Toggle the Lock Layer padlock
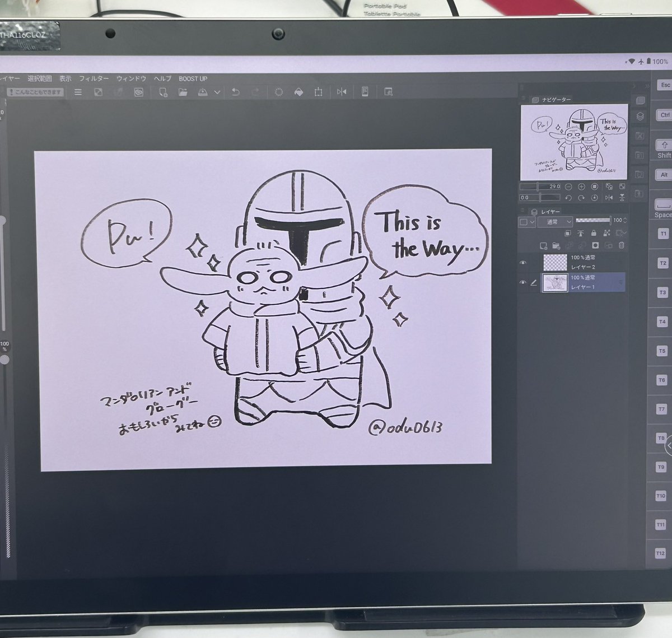672x638 pixels. pyautogui.click(x=594, y=233)
